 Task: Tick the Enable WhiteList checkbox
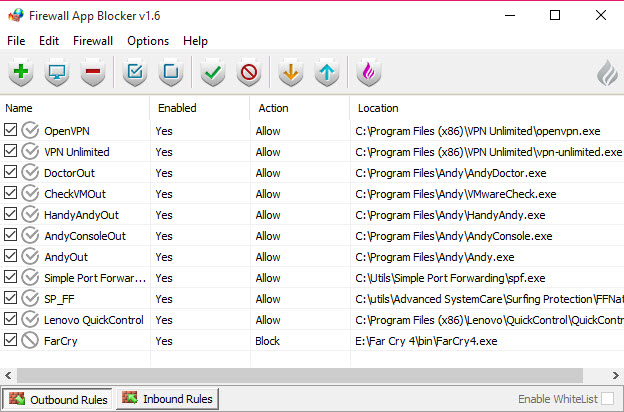[607, 399]
